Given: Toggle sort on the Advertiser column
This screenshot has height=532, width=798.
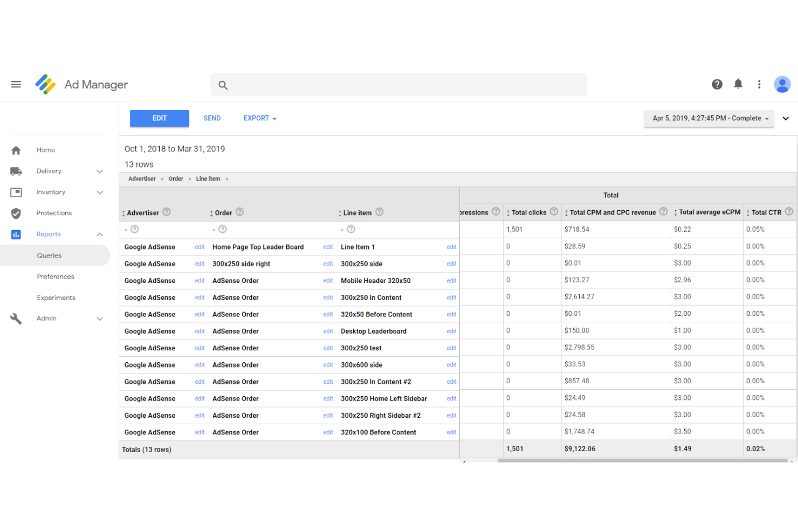Looking at the screenshot, I should coord(125,212).
